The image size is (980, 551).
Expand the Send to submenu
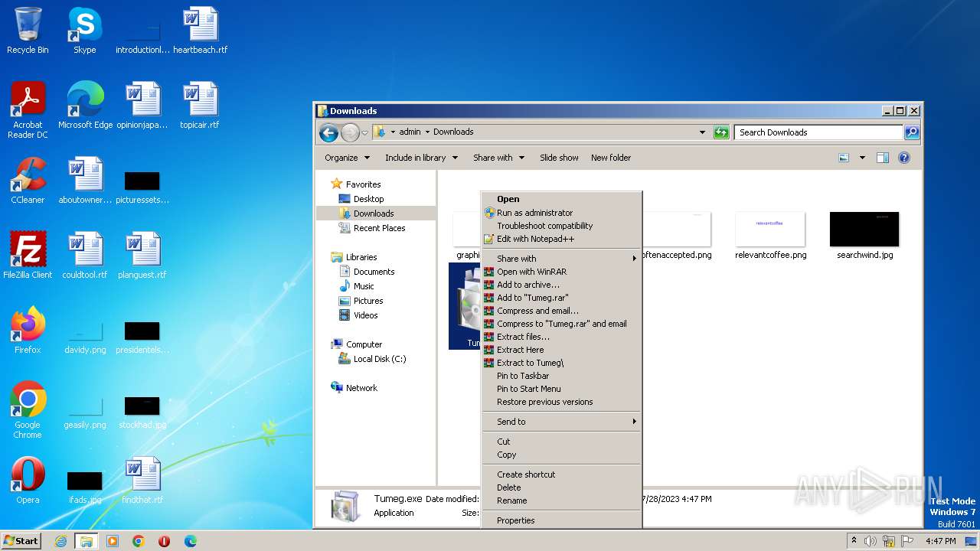pyautogui.click(x=561, y=422)
